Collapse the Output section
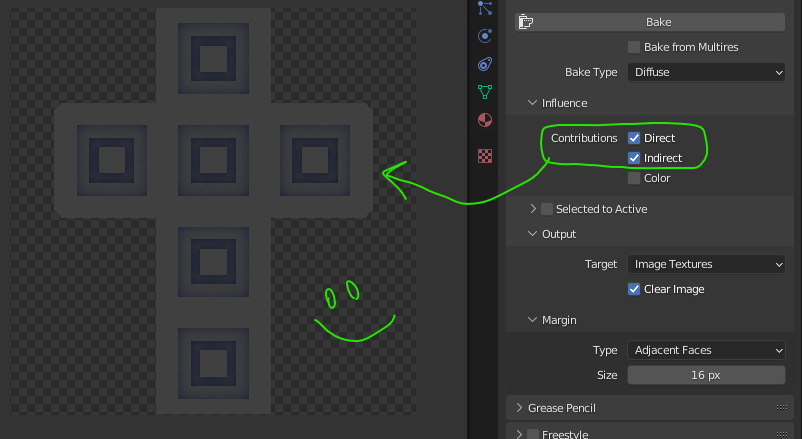 pyautogui.click(x=532, y=234)
